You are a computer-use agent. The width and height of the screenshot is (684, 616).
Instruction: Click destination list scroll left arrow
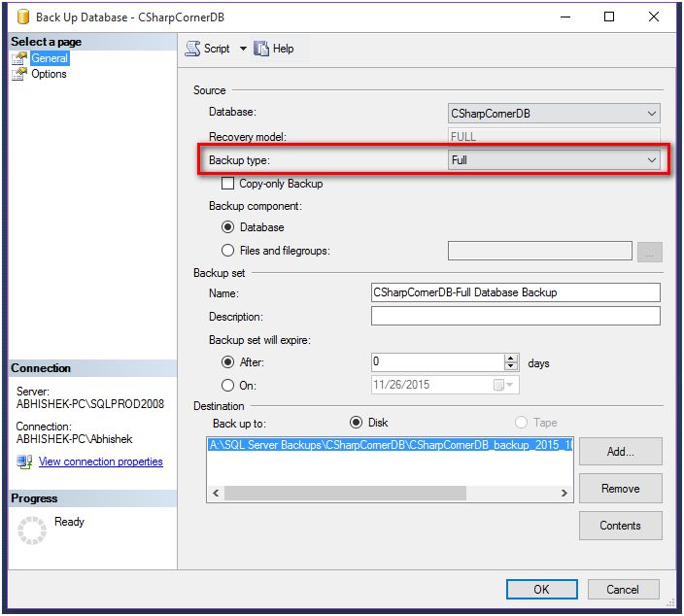216,493
